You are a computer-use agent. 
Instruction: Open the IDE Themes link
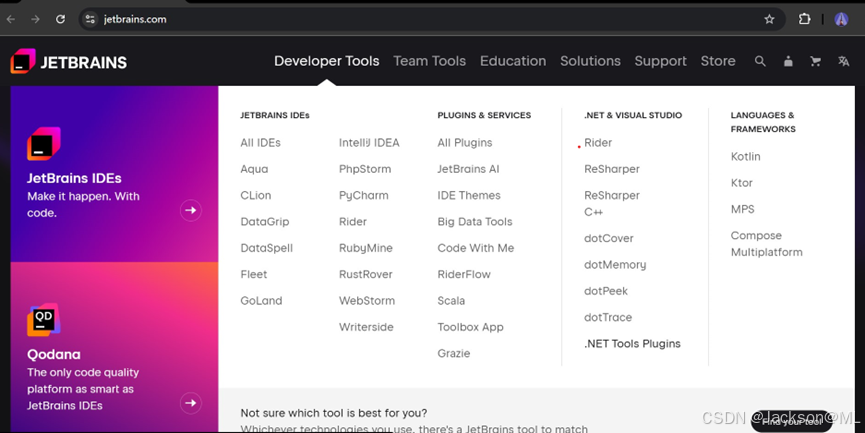(x=469, y=195)
